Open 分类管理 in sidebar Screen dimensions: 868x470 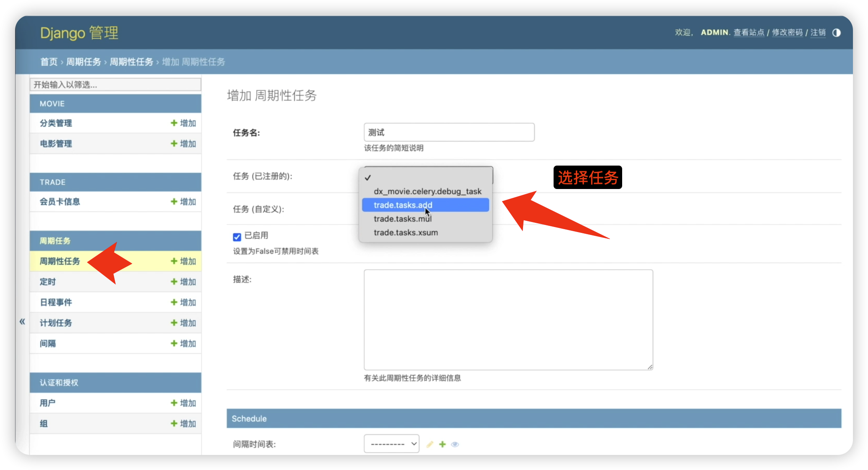[x=56, y=123]
